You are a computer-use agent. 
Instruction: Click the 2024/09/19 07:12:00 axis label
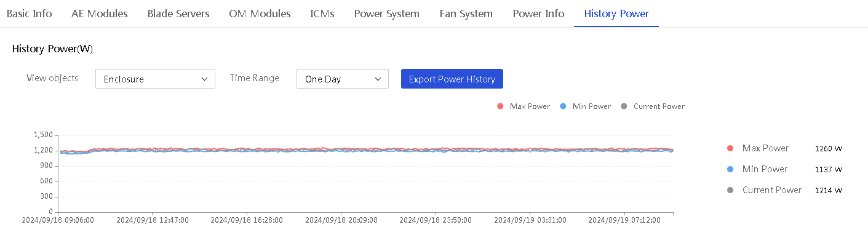tap(625, 220)
